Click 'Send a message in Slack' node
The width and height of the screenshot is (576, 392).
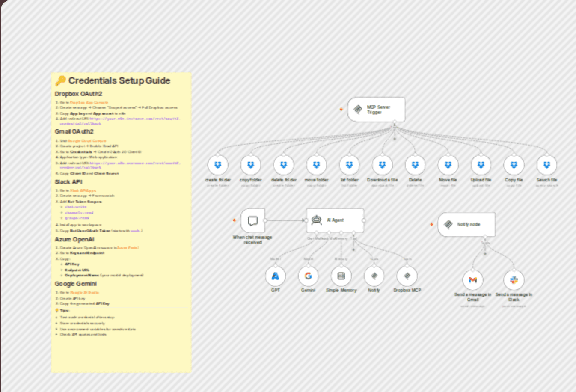click(514, 280)
